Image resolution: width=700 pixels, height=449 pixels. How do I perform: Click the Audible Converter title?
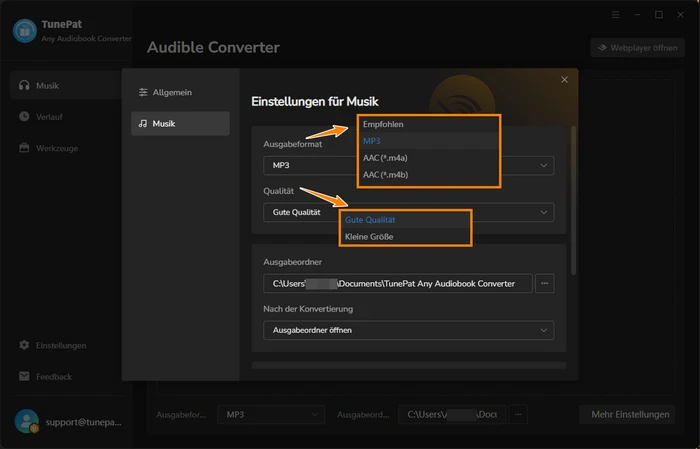point(213,47)
